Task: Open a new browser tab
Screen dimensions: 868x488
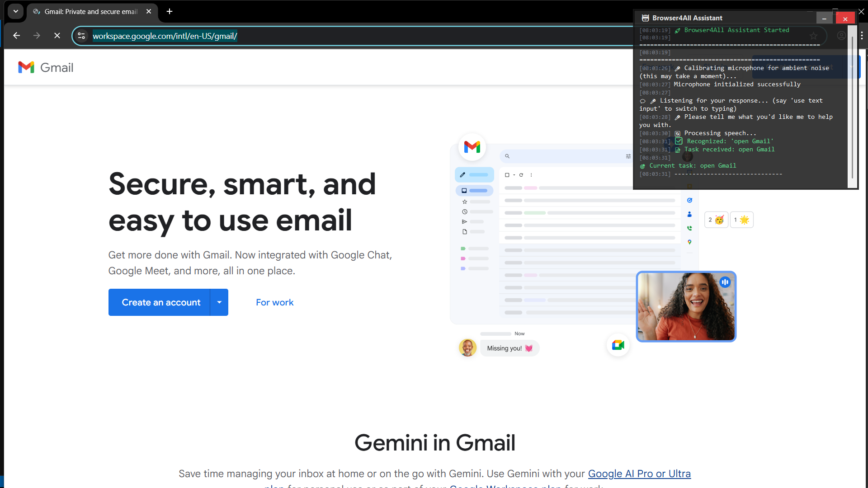Action: coord(170,11)
